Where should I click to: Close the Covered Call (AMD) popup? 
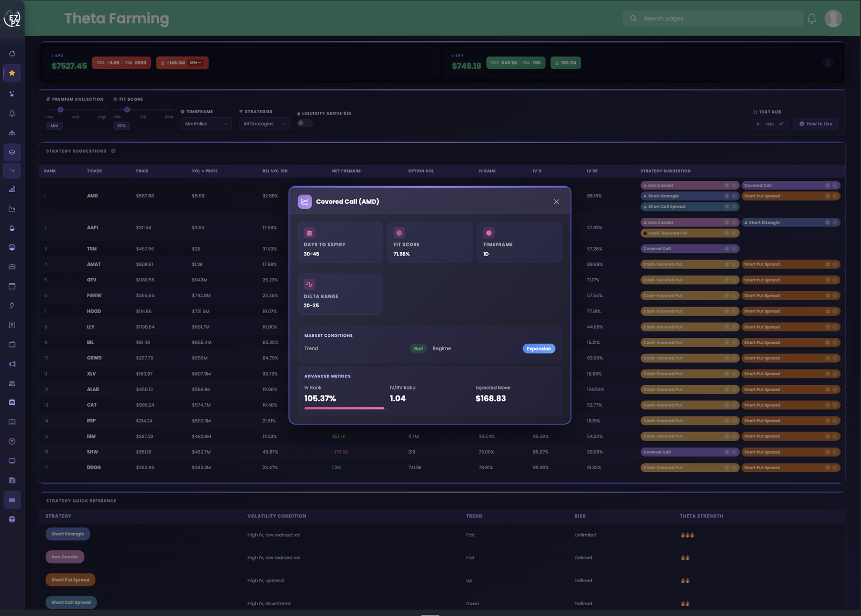coord(556,202)
